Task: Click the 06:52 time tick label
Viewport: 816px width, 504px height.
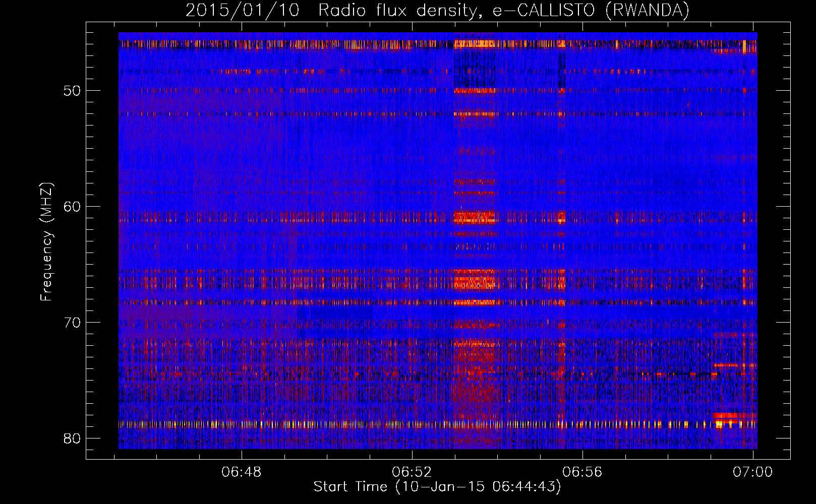Action: pos(412,472)
